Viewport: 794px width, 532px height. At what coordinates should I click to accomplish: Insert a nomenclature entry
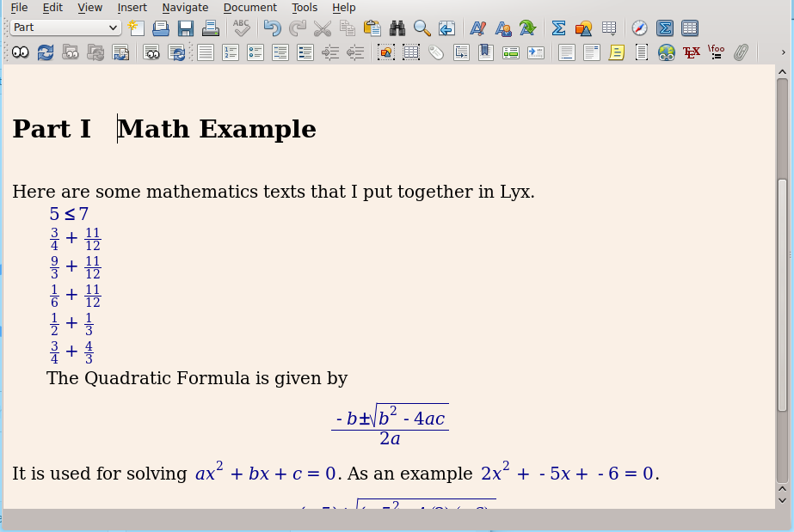[x=536, y=52]
